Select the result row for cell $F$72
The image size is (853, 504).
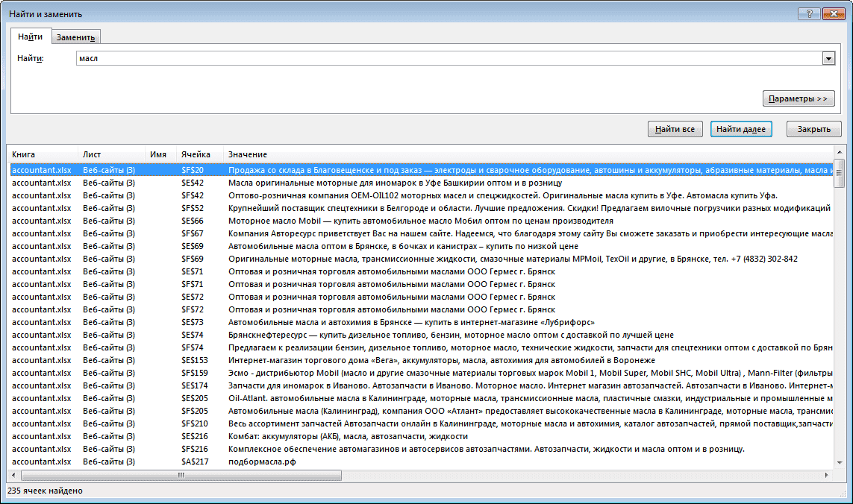click(x=421, y=309)
